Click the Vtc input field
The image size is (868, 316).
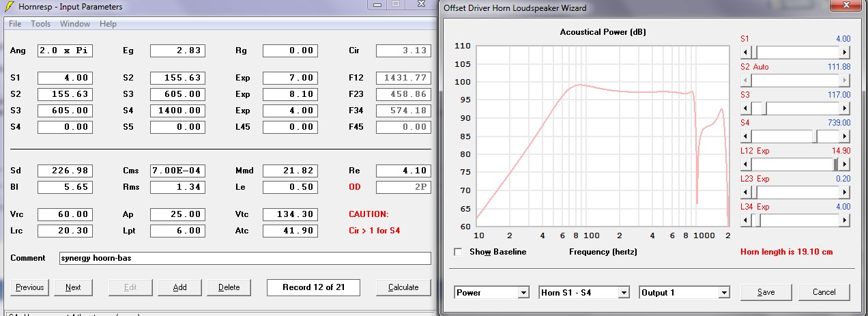pos(290,214)
